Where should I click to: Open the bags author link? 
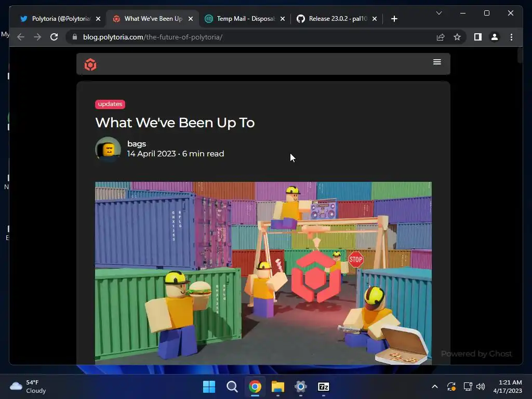[x=137, y=144]
